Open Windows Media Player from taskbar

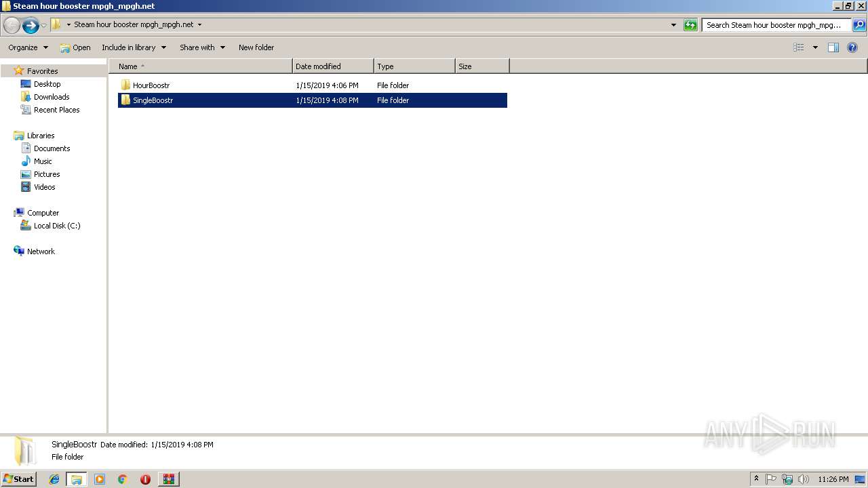tap(100, 479)
